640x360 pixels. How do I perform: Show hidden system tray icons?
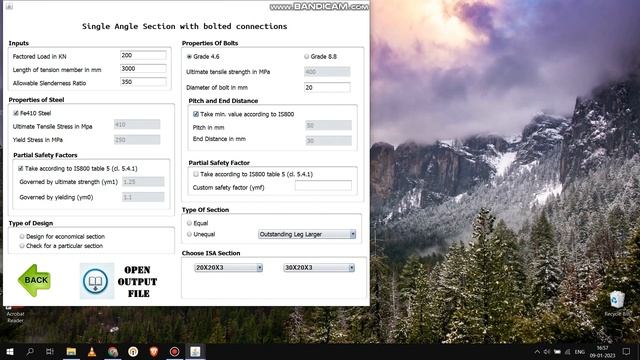pyautogui.click(x=537, y=352)
